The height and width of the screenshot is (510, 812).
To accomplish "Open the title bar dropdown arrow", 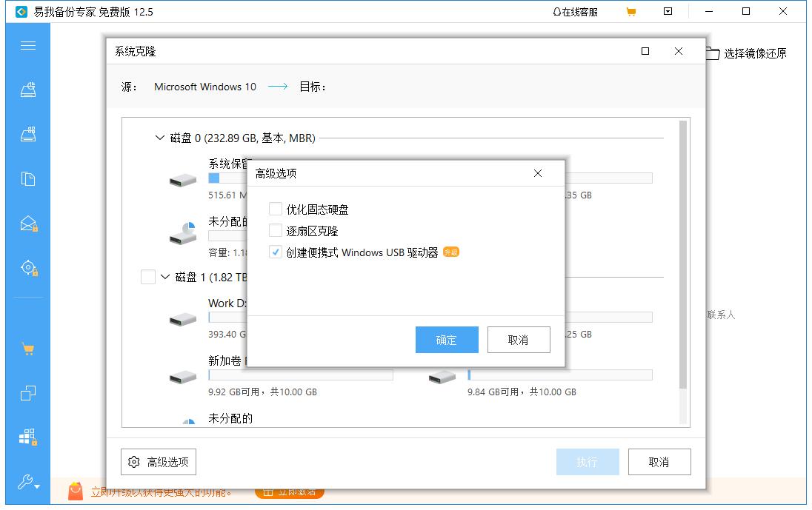I will coord(668,11).
